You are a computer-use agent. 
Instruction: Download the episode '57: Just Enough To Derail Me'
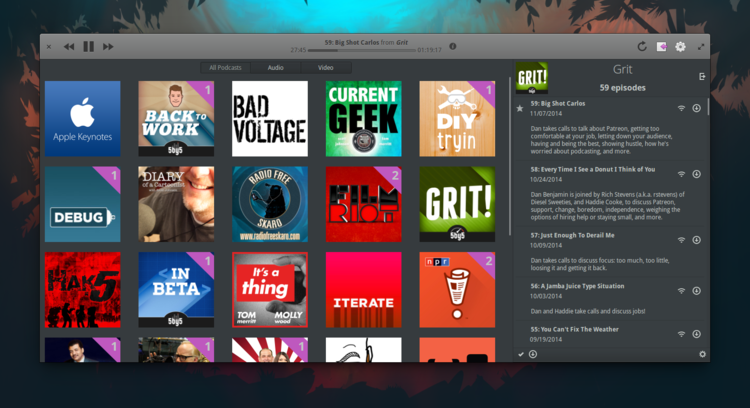(x=697, y=240)
